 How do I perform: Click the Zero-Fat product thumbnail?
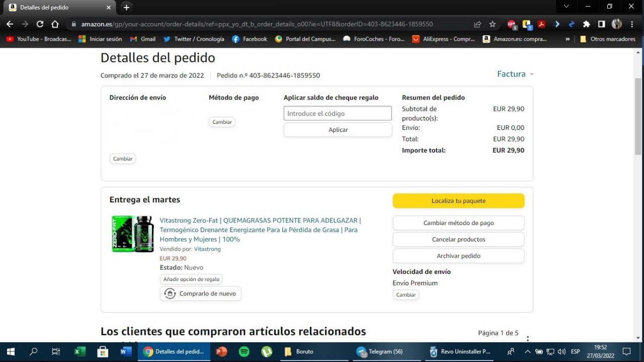point(132,234)
